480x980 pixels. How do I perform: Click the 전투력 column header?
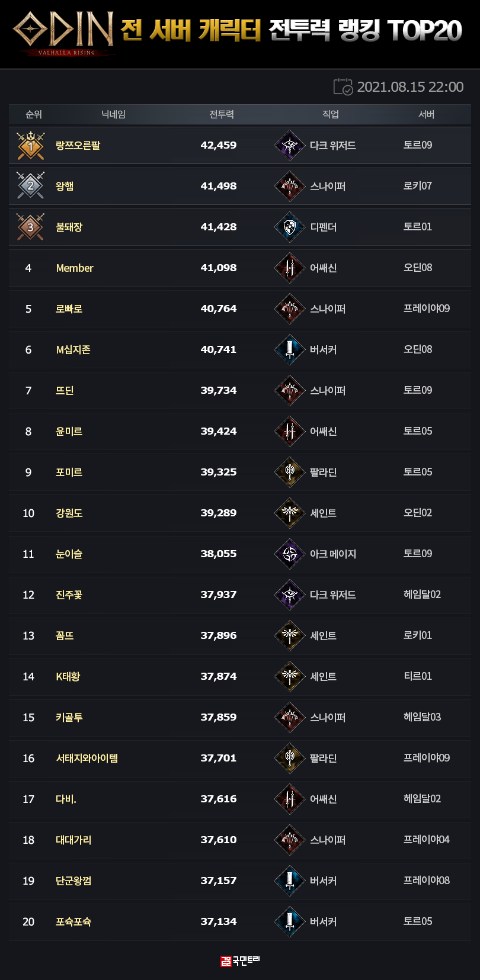[x=222, y=114]
